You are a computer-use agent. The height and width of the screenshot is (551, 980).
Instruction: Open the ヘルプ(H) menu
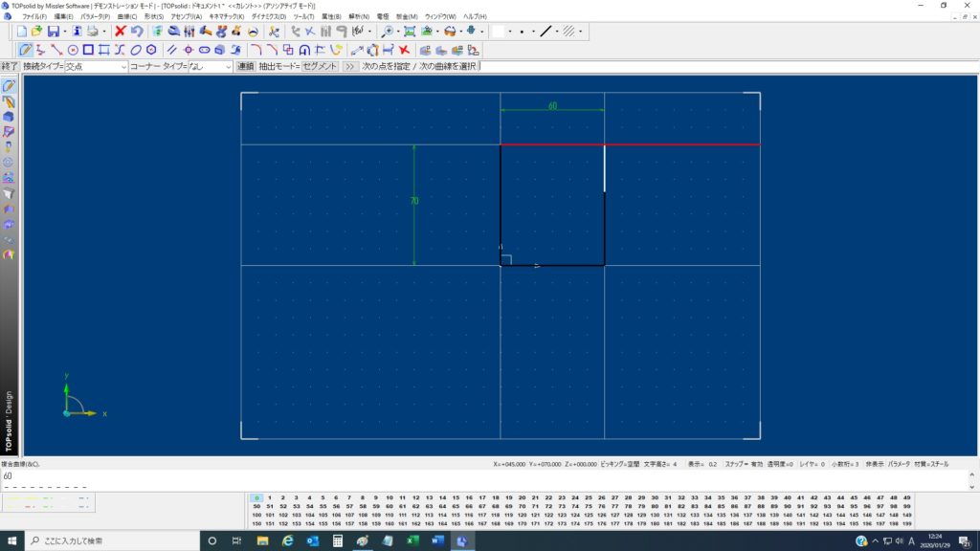475,16
